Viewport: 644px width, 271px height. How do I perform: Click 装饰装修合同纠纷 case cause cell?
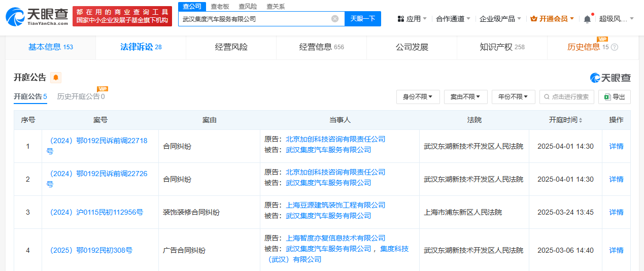click(x=191, y=212)
